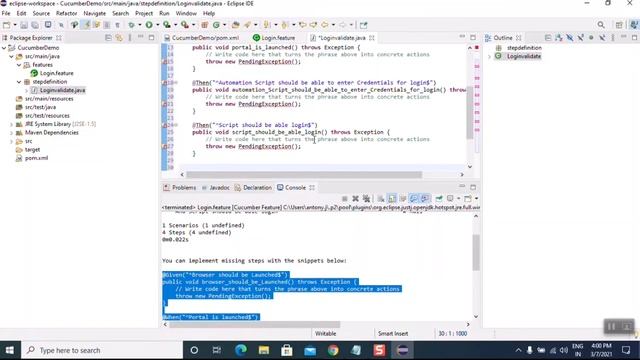Open the Run menu
This screenshot has height=360, width=640.
tap(164, 13)
